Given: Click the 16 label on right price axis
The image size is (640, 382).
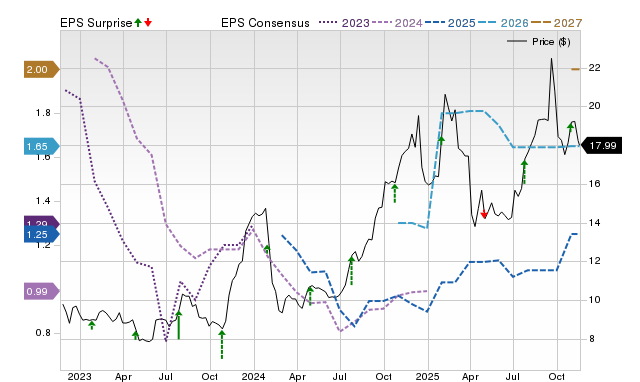Looking at the screenshot, I should coord(595,184).
